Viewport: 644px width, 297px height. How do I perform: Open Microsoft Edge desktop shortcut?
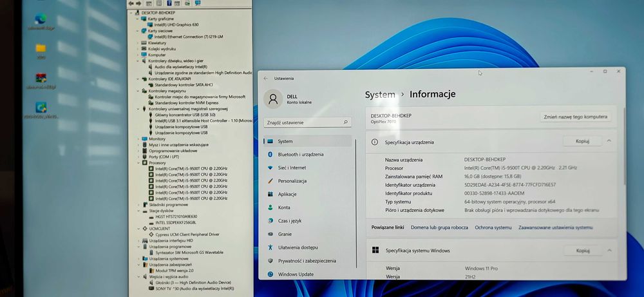coord(40,19)
